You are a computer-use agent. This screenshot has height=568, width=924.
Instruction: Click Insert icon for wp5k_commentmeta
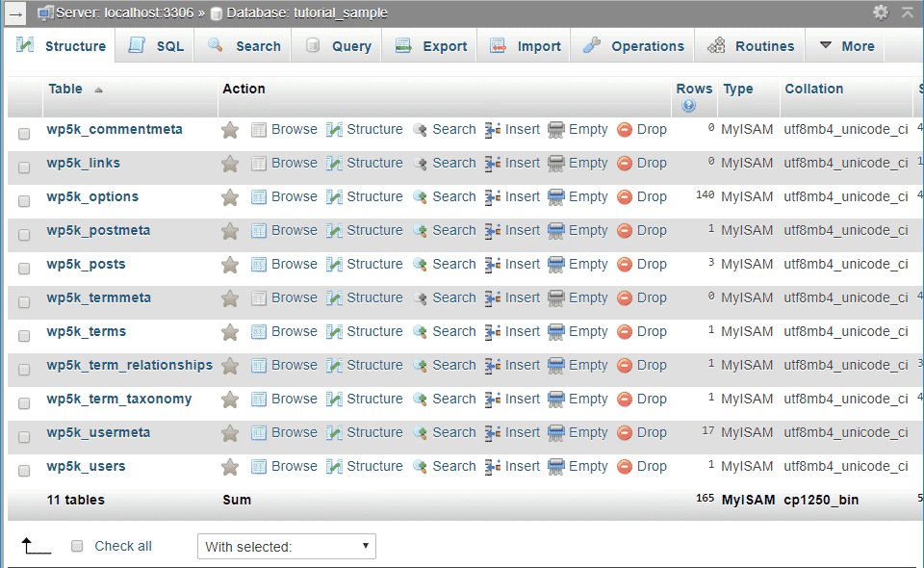[x=493, y=130]
